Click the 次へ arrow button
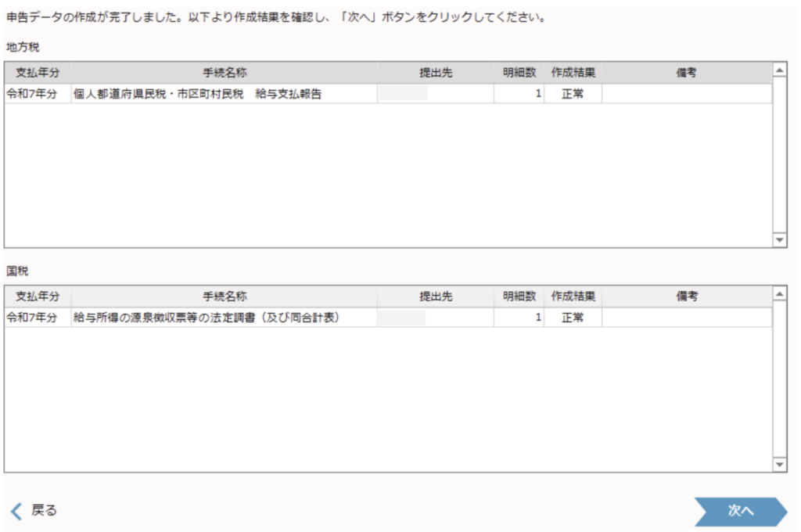 (x=739, y=510)
